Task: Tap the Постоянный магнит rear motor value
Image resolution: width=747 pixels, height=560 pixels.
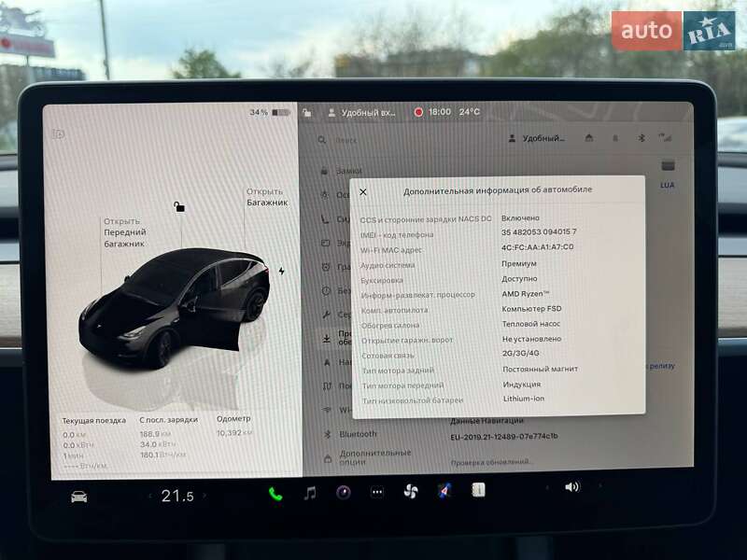Action: click(x=541, y=369)
